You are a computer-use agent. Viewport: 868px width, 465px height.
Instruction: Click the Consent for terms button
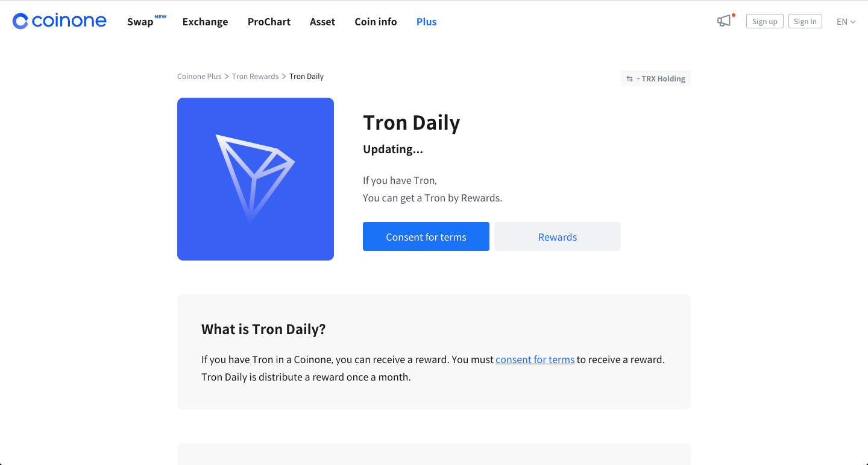pos(426,236)
